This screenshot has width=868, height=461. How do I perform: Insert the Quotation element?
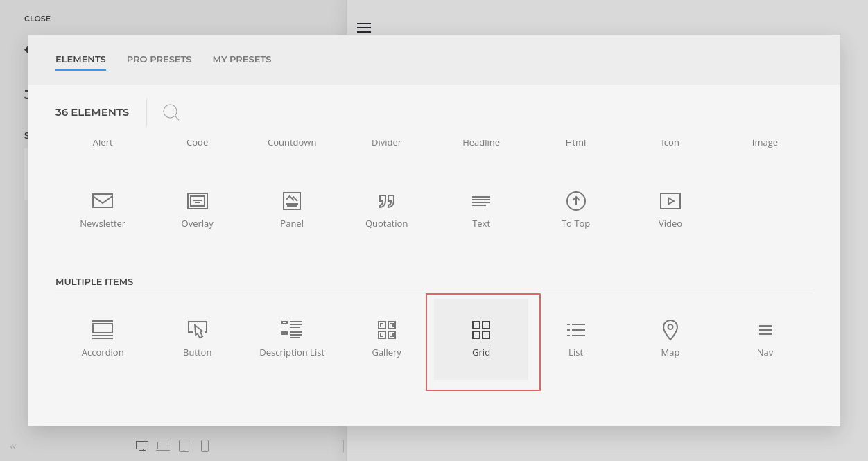(x=387, y=211)
